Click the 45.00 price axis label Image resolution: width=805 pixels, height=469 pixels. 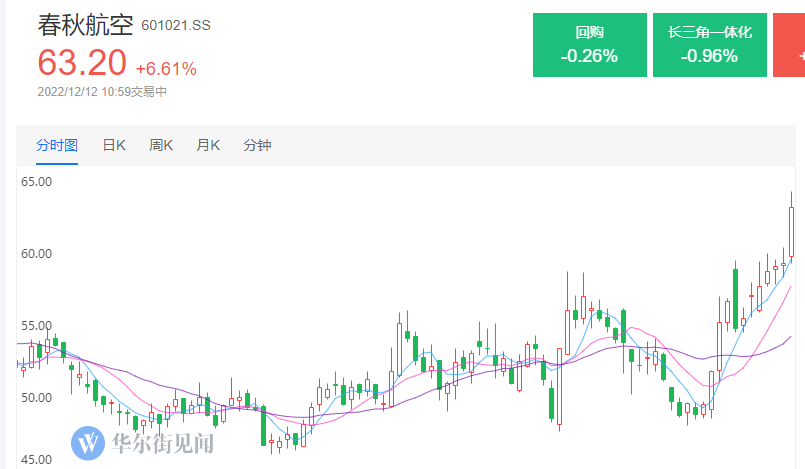[36, 460]
